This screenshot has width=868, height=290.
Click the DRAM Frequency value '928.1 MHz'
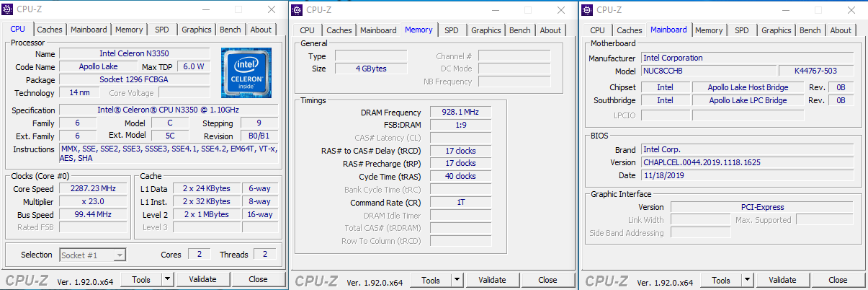[461, 113]
